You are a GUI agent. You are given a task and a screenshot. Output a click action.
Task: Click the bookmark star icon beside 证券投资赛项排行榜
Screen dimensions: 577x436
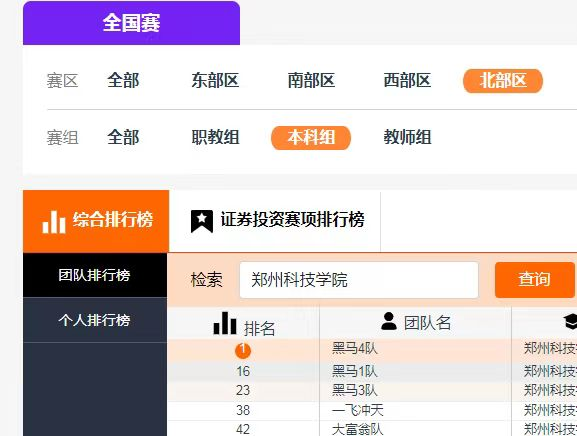point(202,221)
